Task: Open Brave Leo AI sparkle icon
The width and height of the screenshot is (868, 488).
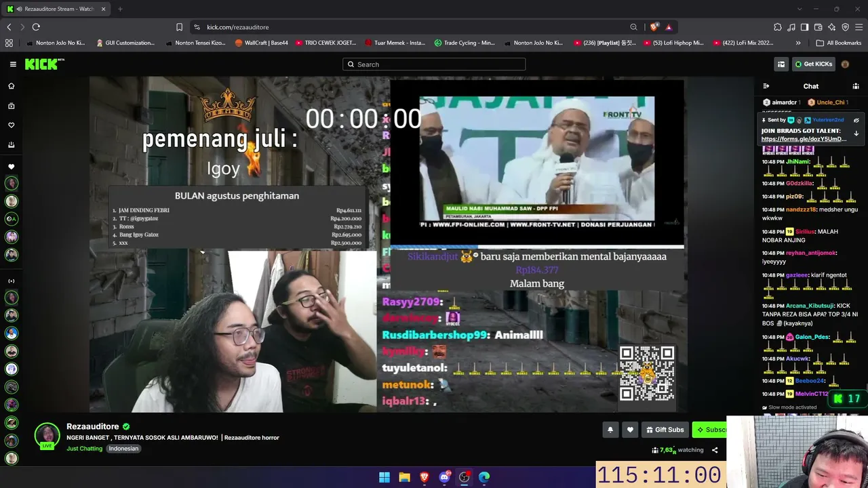Action: 831,27
